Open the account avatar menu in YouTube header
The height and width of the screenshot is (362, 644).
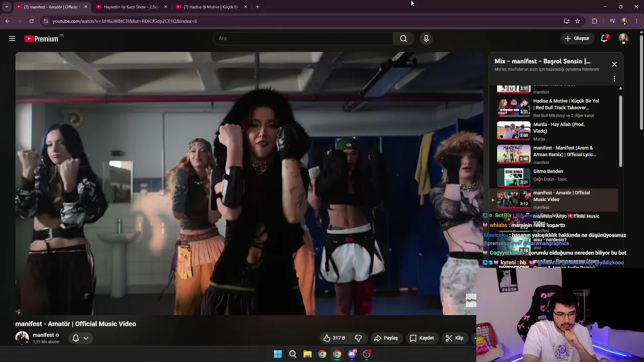tap(623, 39)
